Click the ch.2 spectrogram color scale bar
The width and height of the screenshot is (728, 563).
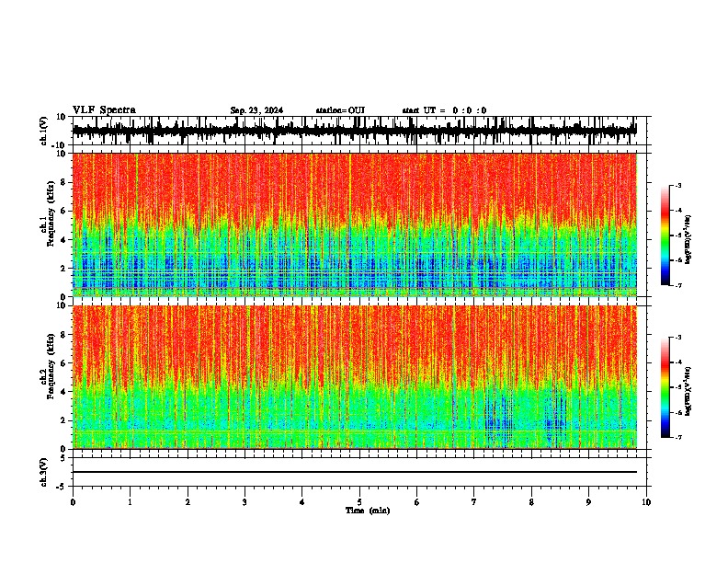point(665,387)
